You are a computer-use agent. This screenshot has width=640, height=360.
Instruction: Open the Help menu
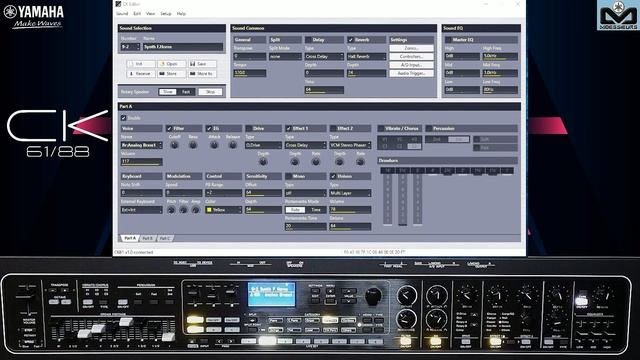181,14
